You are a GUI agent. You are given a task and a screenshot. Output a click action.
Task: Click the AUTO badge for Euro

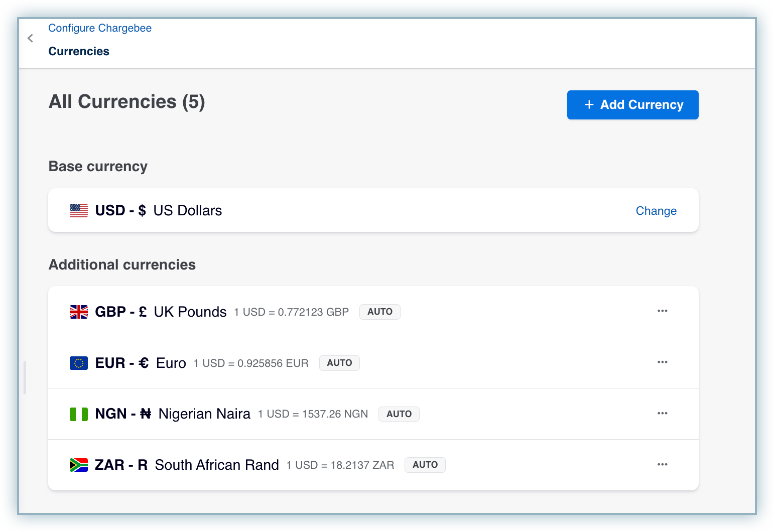pyautogui.click(x=339, y=363)
